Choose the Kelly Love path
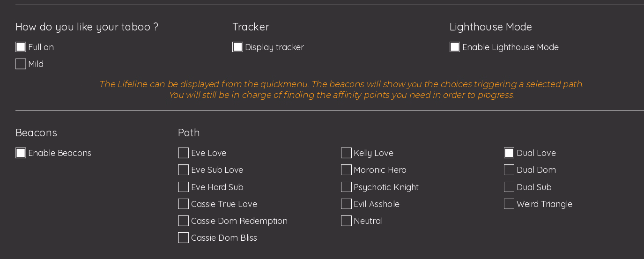 pyautogui.click(x=346, y=153)
